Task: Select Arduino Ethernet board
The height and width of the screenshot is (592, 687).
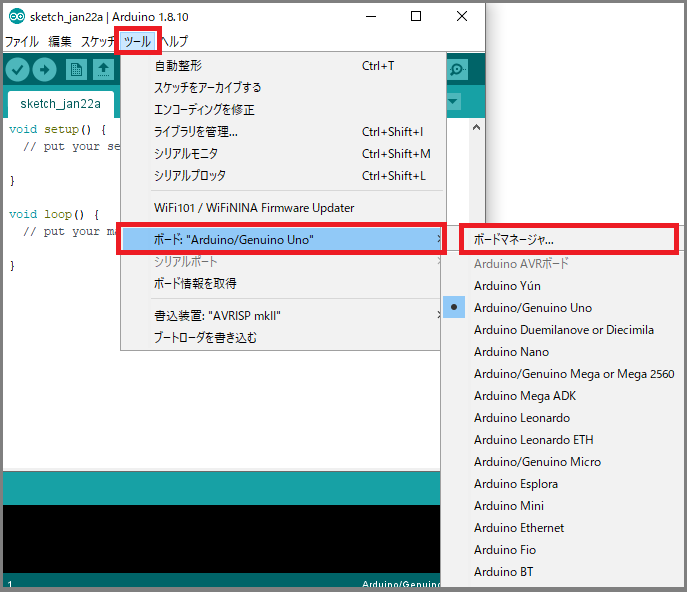Action: (563, 528)
